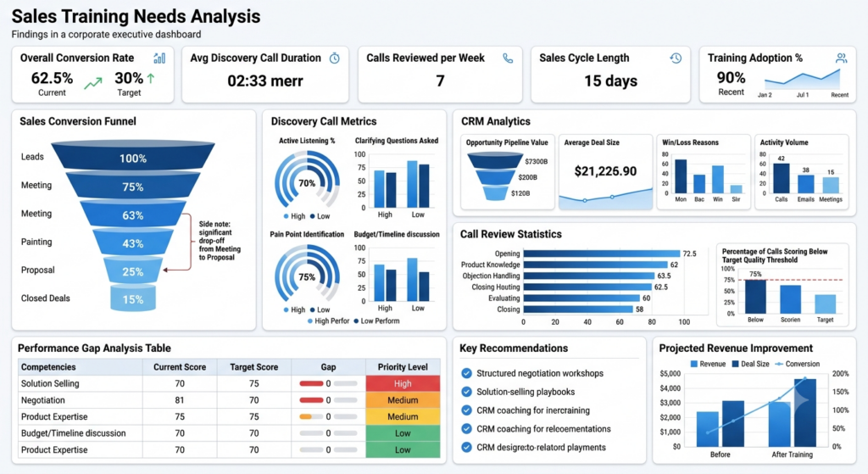
Task: Click the Priority Level column header
Action: click(x=403, y=366)
